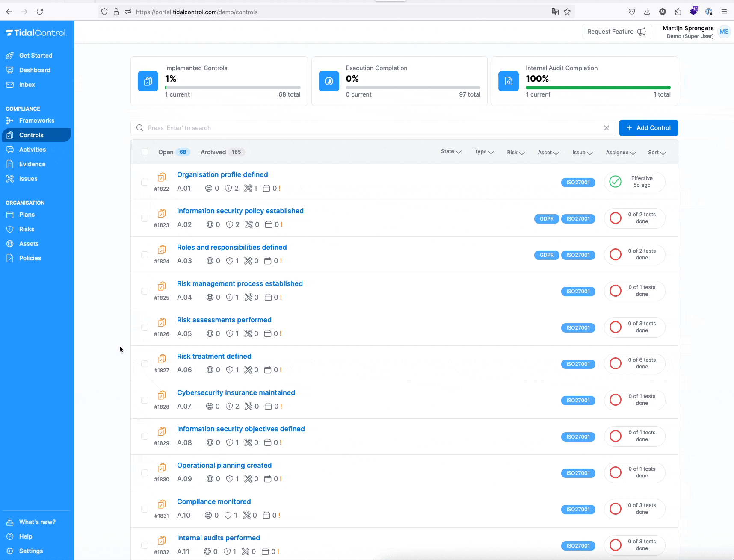Open the State filter dropdown

451,151
